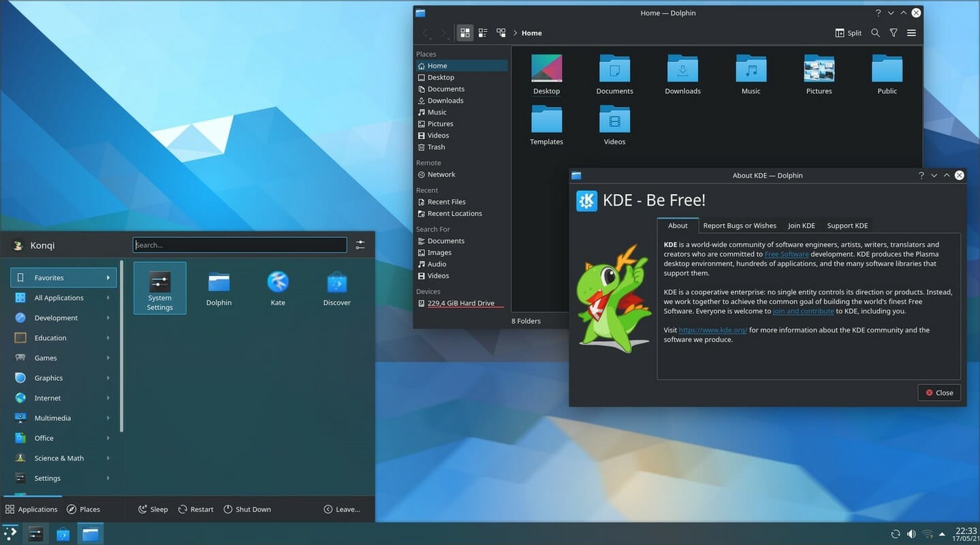Open the https://www.kde.org/ link
This screenshot has width=980, height=545.
[713, 330]
